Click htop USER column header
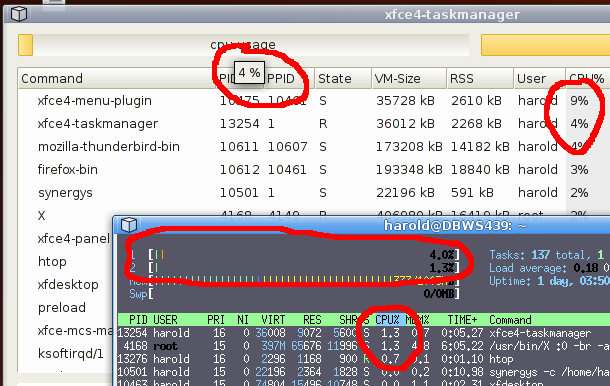 click(165, 320)
